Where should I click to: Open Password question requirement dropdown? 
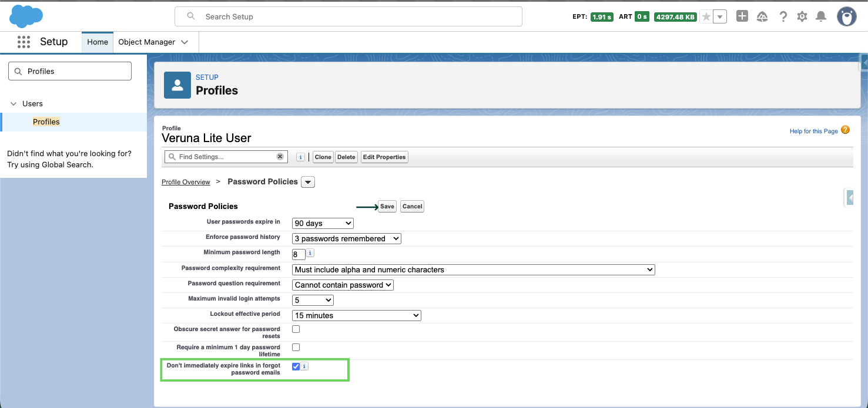343,285
